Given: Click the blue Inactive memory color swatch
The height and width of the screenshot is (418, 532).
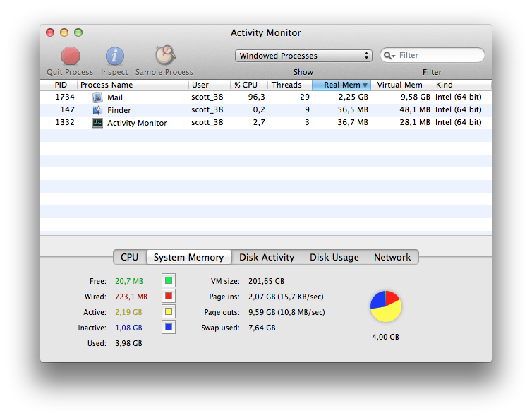Looking at the screenshot, I should (169, 327).
